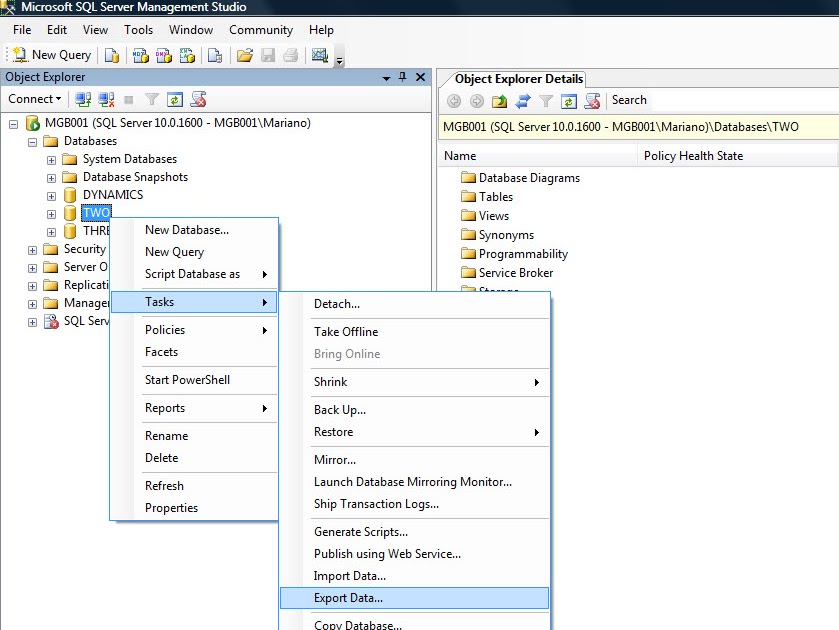Open toolbar options dropdown arrow
This screenshot has height=630, width=839.
tap(339, 60)
